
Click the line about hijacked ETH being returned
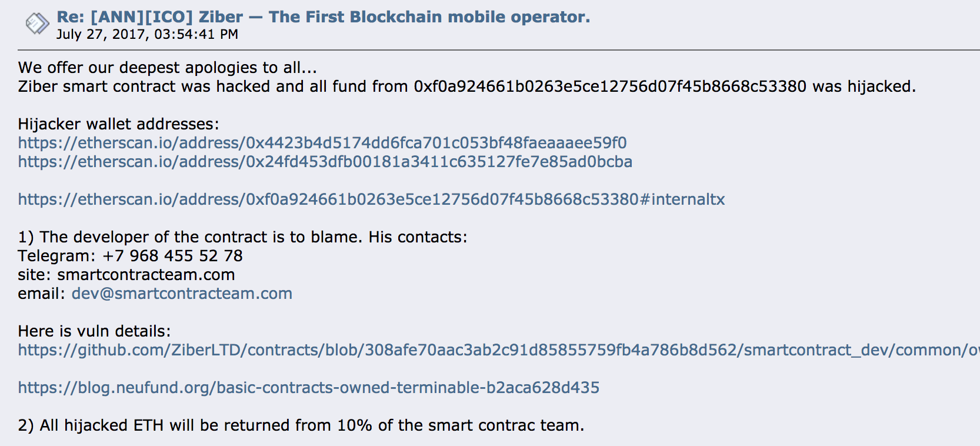tap(301, 425)
